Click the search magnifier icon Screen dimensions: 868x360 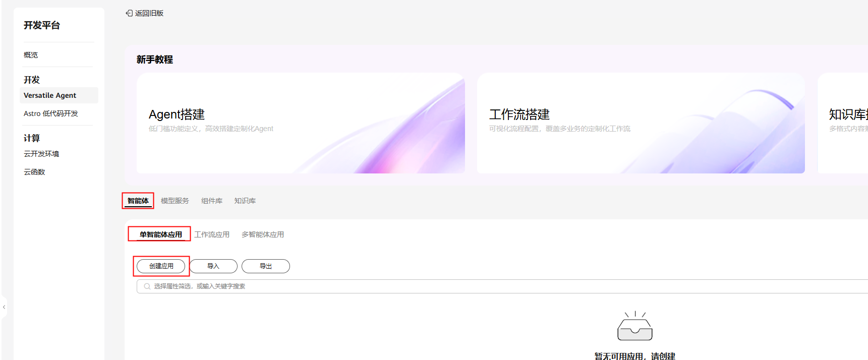coord(147,286)
